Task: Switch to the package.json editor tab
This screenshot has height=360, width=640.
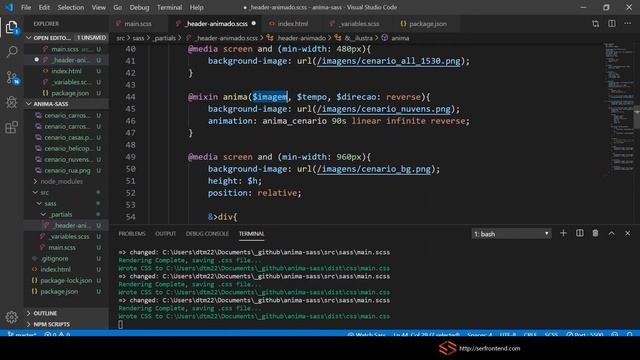Action: (428, 24)
